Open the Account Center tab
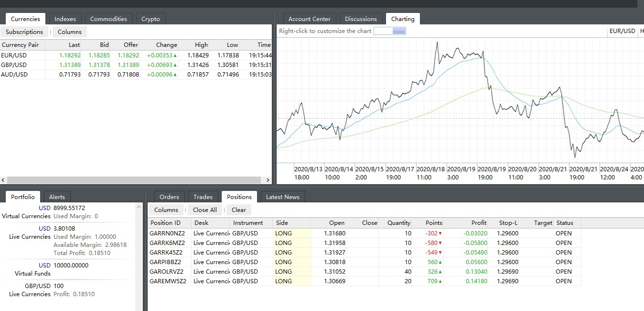Screen dimensions: 644x311 (309, 19)
